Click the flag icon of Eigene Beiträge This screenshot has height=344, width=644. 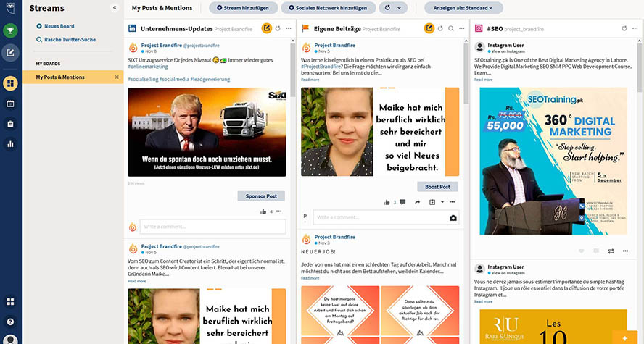tap(305, 28)
